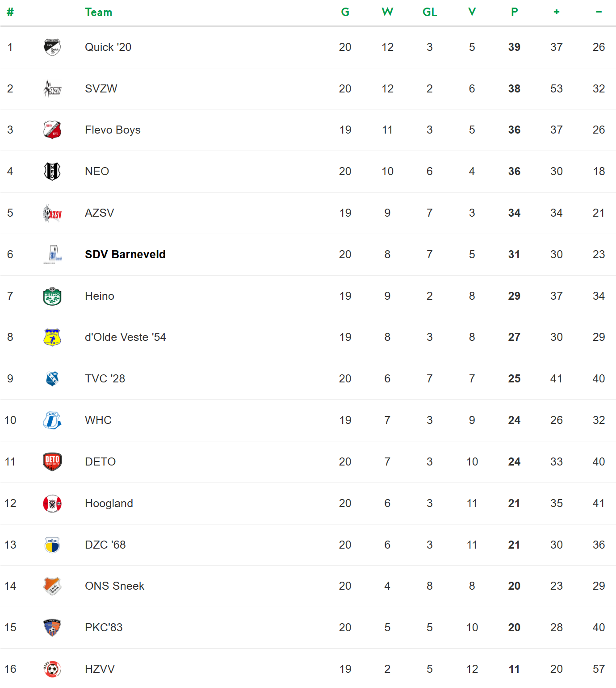616x688 pixels.
Task: Click the SVZW club crest
Action: (52, 89)
